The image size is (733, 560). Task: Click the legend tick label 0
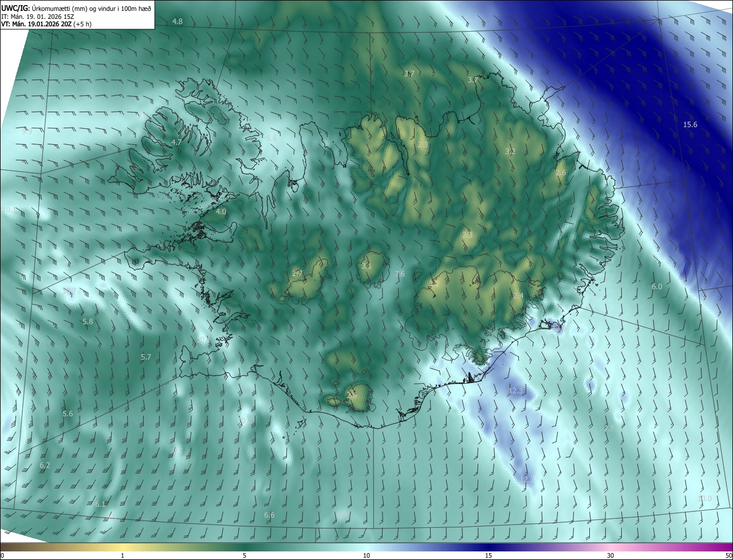[2, 556]
